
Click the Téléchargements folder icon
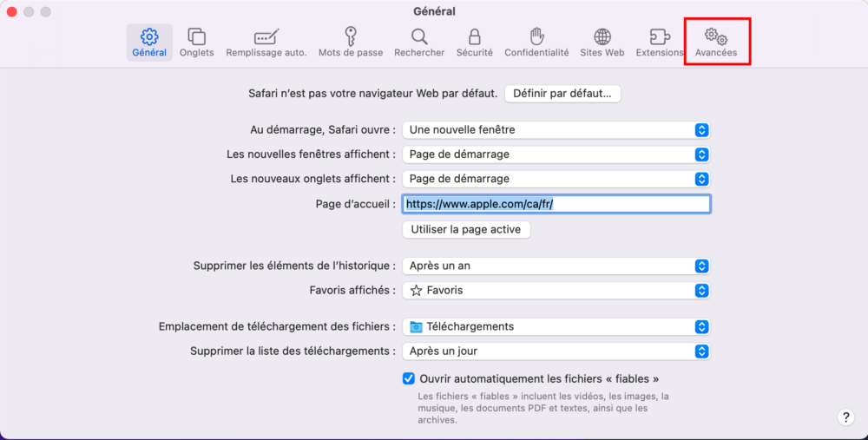point(416,327)
